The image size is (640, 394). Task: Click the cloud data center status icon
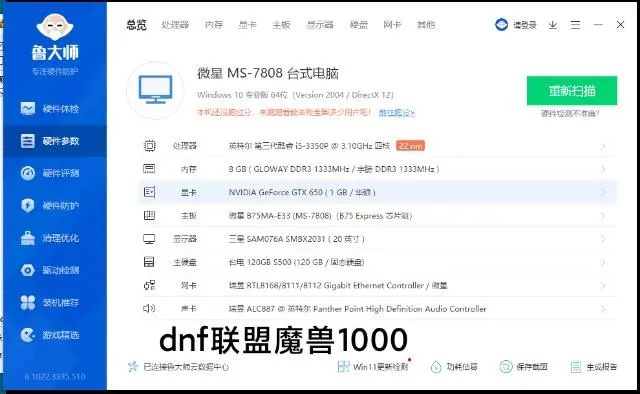coord(133,367)
